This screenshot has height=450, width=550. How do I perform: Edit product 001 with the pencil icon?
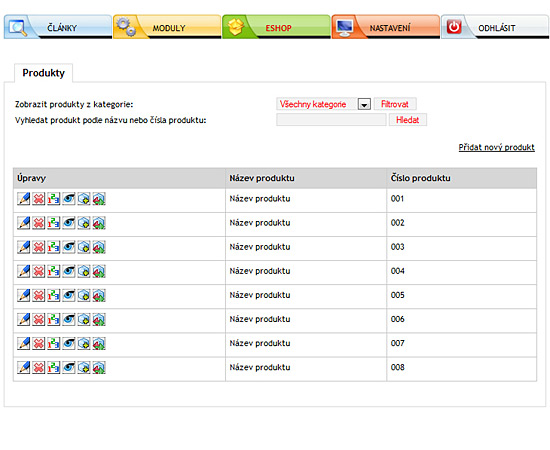tap(24, 199)
